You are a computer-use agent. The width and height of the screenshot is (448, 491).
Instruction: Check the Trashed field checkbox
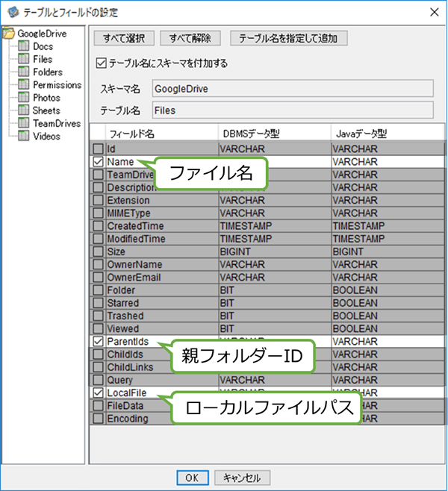[98, 316]
